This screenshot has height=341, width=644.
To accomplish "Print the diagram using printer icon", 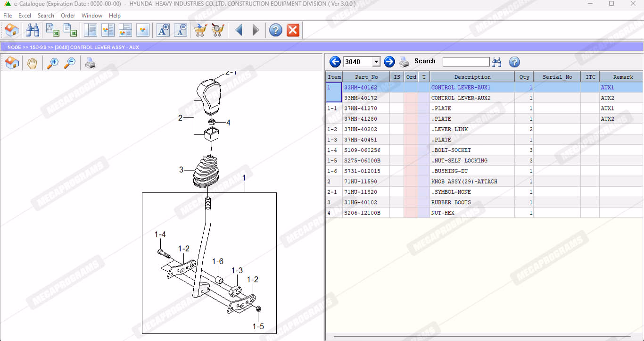I will [90, 63].
